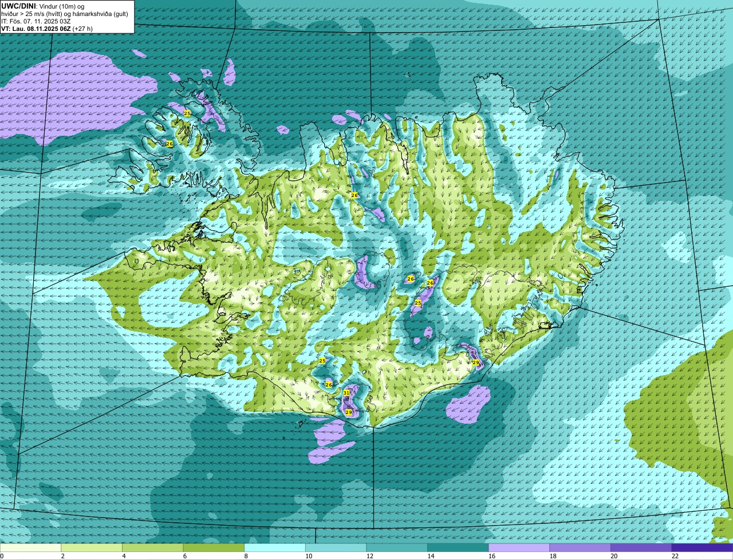
Task: Click the 26 gust marker in the Westfjords
Action: coord(170,144)
